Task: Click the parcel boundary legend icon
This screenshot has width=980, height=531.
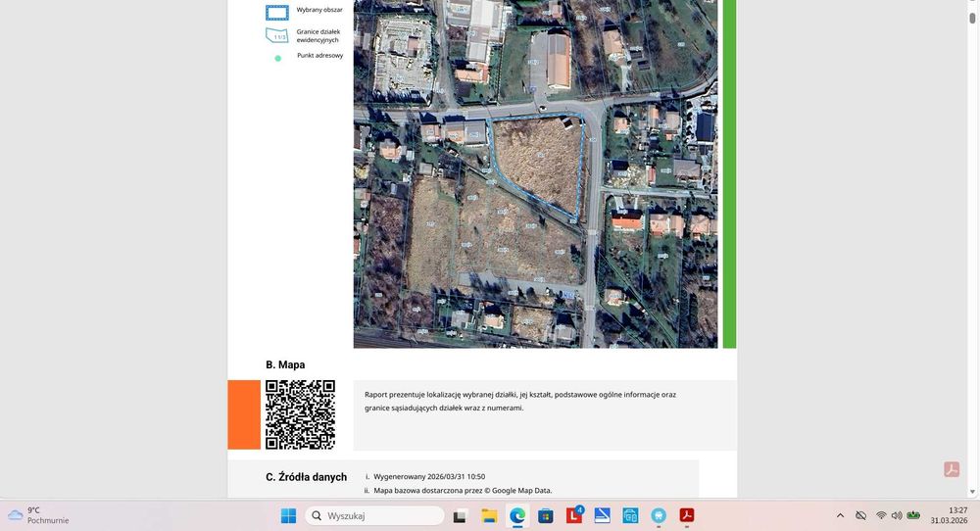Action: [277, 35]
